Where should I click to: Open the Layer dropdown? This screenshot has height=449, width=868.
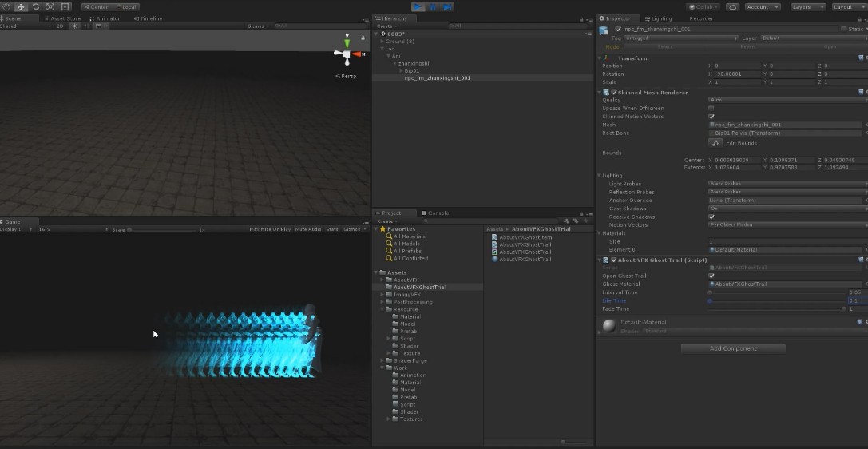coord(814,38)
